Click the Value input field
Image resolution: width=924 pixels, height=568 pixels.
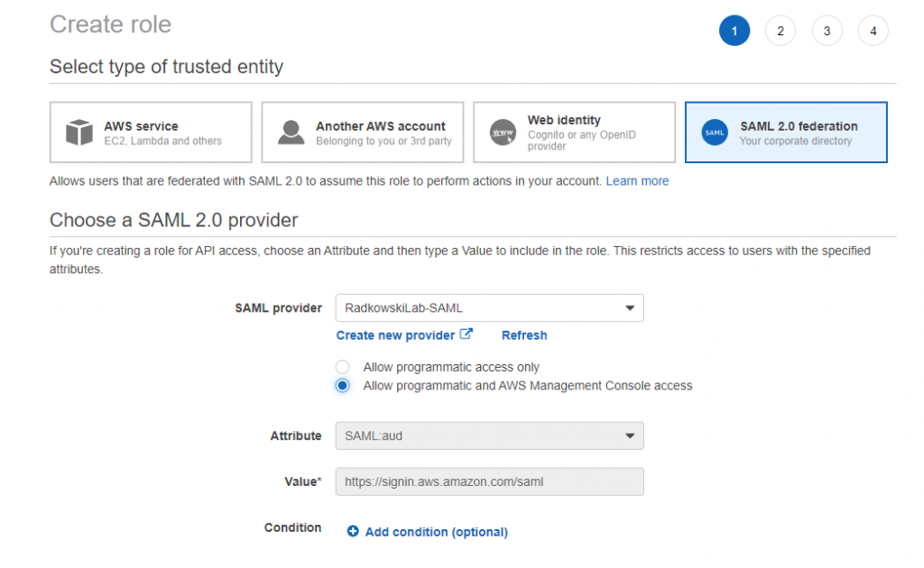click(490, 481)
